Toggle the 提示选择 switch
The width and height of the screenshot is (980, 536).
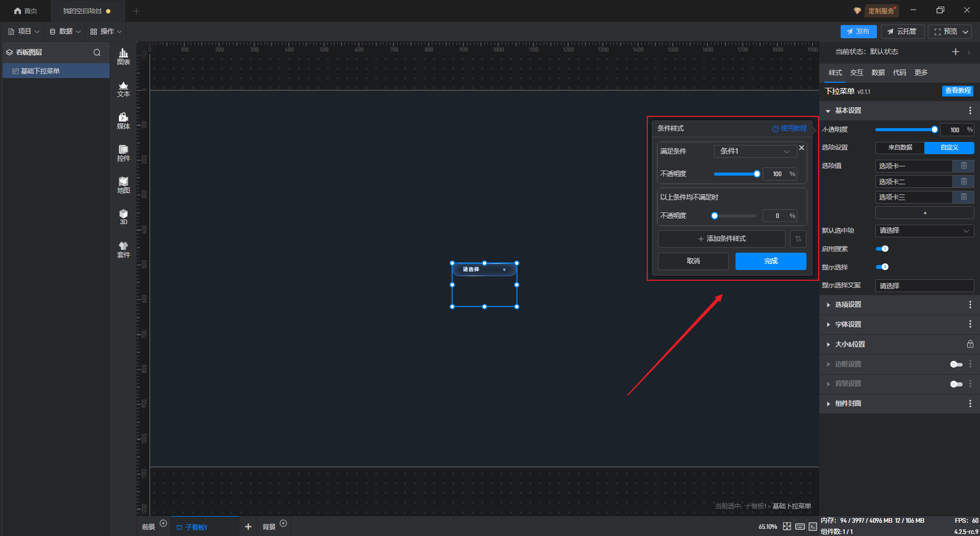pos(882,267)
